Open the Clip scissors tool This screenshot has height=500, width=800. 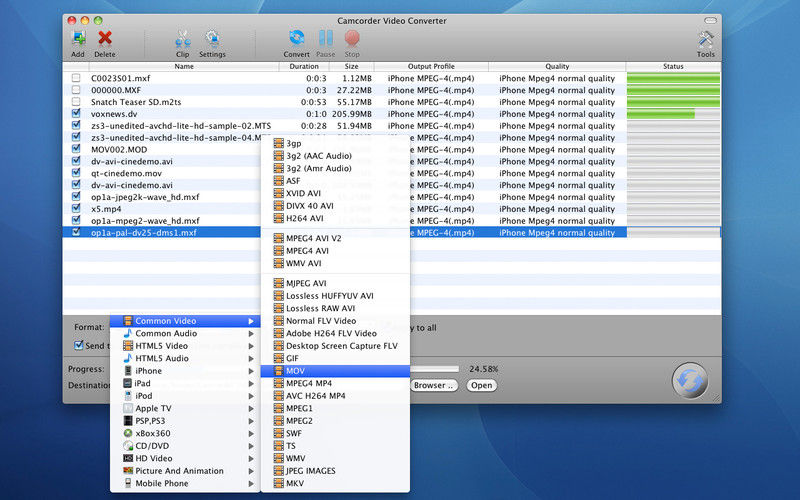pyautogui.click(x=183, y=39)
